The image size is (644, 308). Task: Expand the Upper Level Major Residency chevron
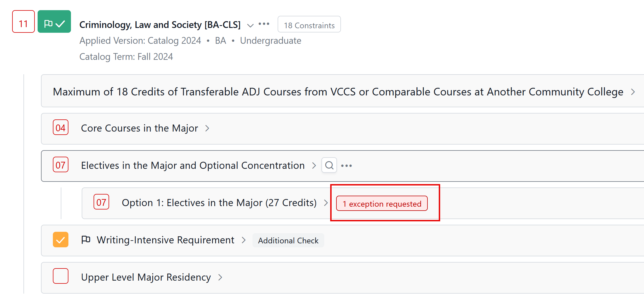(x=220, y=278)
